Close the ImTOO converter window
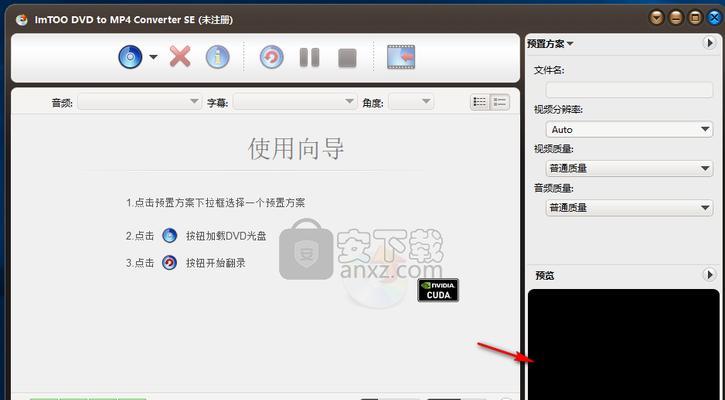 coord(714,18)
